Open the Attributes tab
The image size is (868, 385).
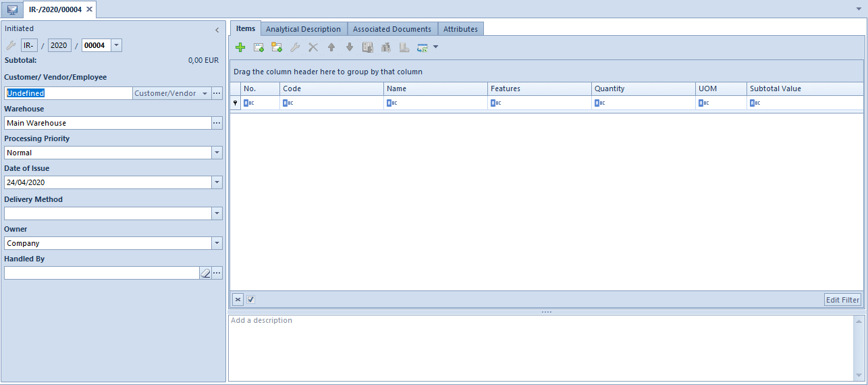click(460, 29)
